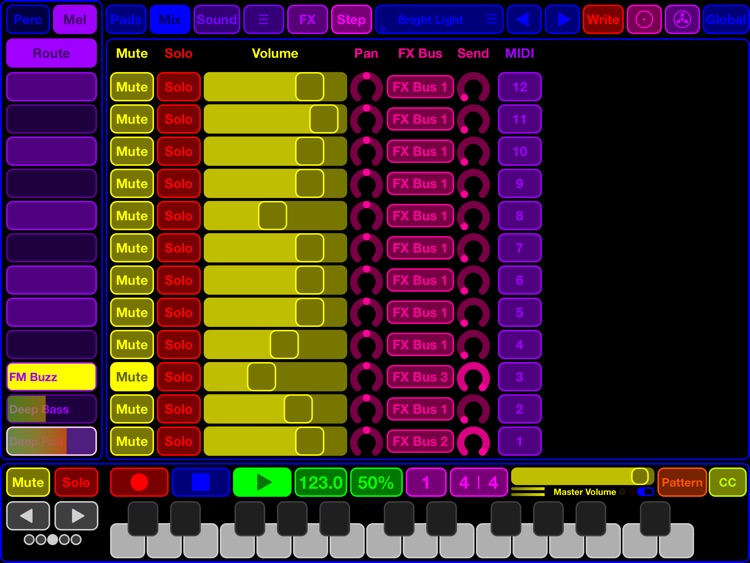750x563 pixels.
Task: Click the Pan knob for MIDI channel 1
Action: (x=366, y=442)
